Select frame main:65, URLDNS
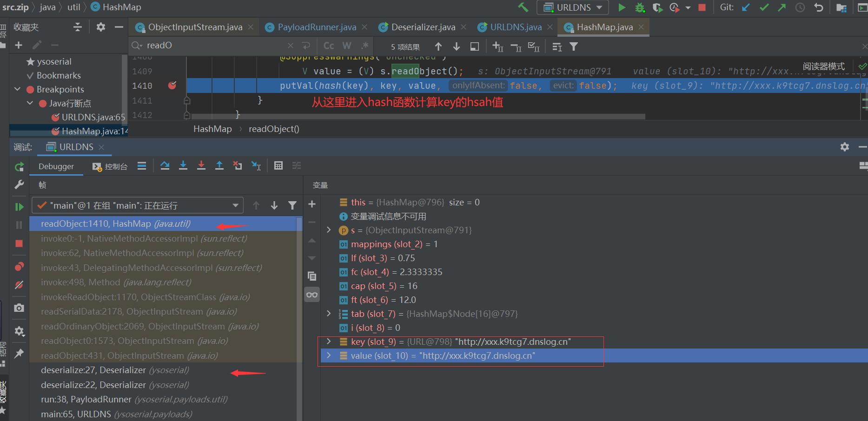 point(163,414)
